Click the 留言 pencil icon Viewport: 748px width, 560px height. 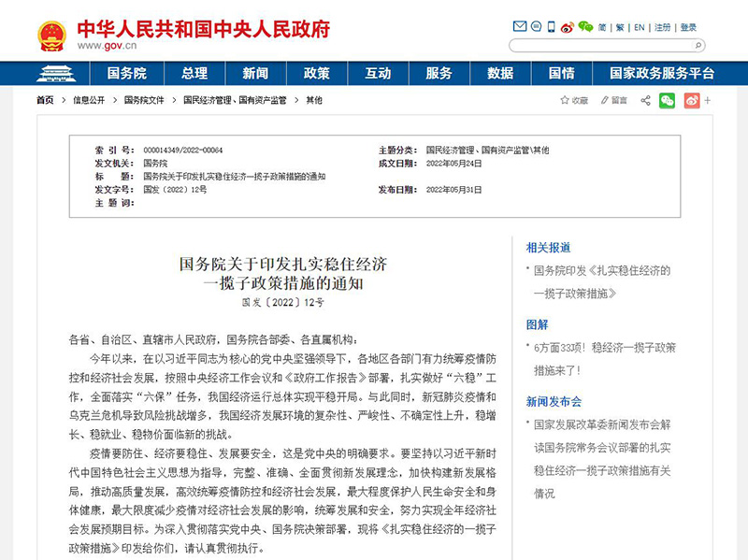point(605,100)
